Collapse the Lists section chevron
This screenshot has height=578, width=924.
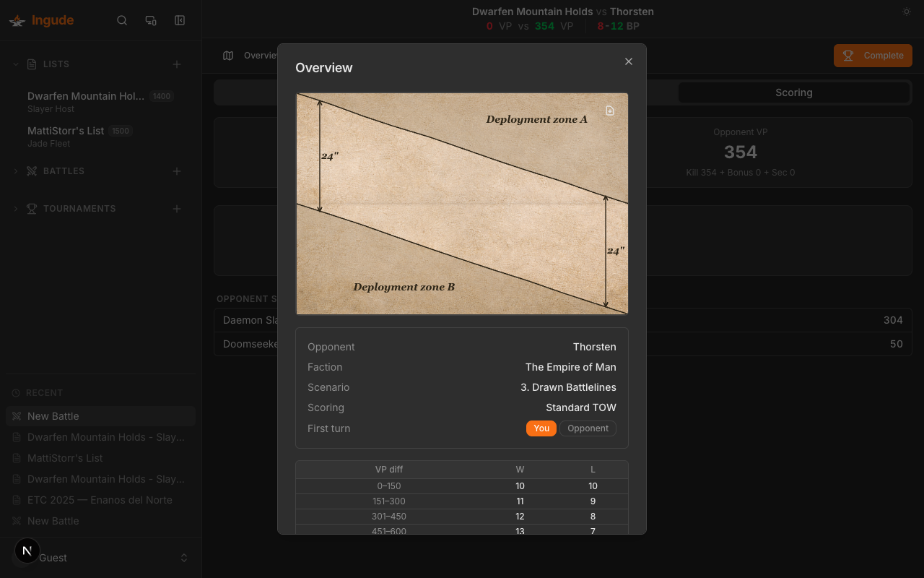click(x=16, y=64)
